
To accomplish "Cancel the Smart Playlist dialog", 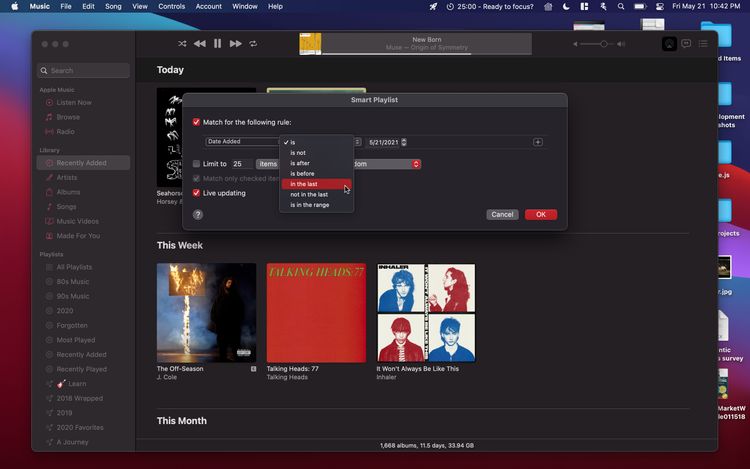I will [x=502, y=214].
